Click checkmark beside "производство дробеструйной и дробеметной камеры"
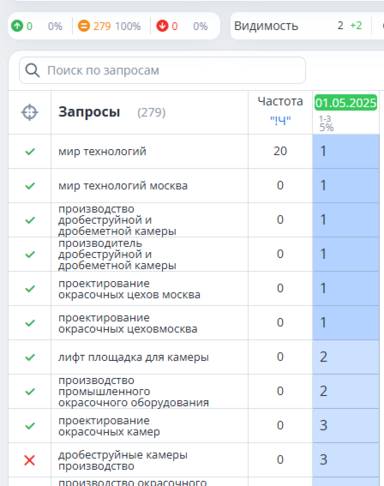 tap(30, 220)
